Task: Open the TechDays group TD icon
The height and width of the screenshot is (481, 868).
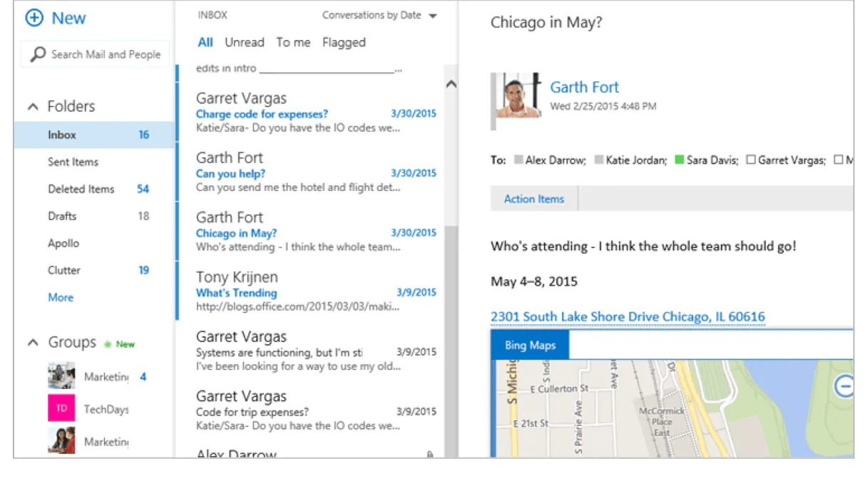Action: [x=61, y=408]
